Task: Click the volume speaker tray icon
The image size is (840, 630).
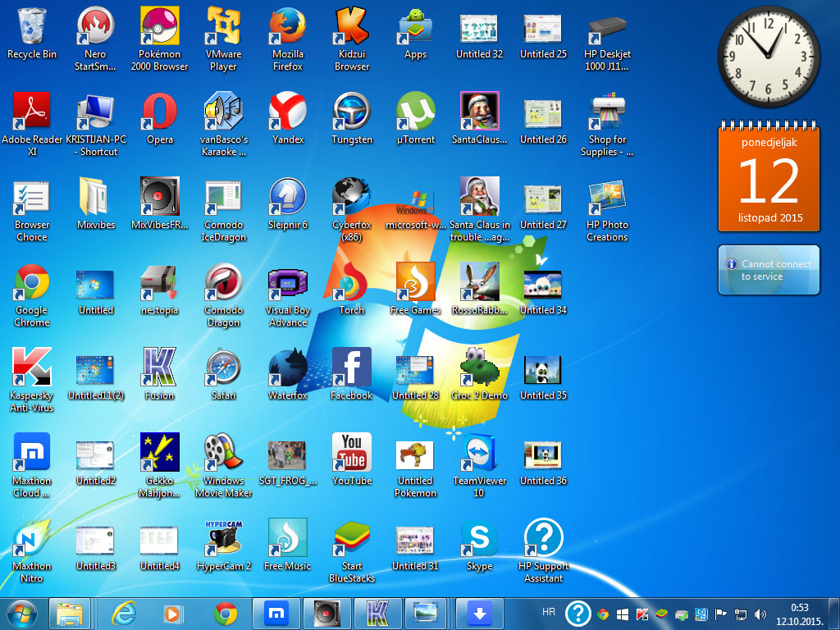Action: [760, 614]
